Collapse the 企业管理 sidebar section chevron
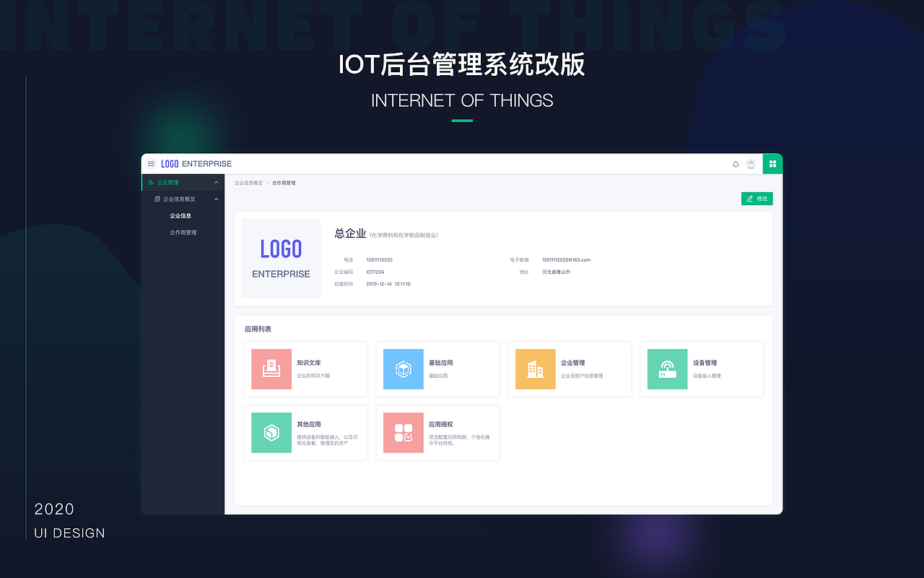This screenshot has width=924, height=578. [x=217, y=183]
